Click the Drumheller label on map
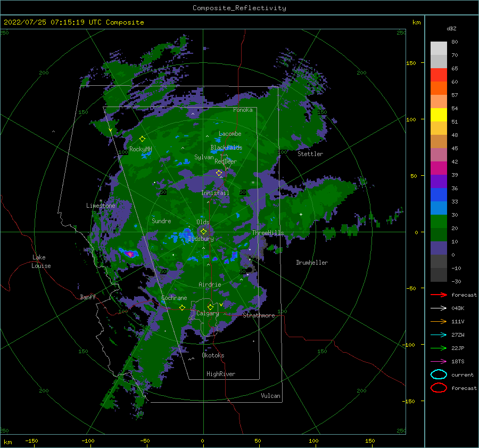The width and height of the screenshot is (479, 448). (x=312, y=263)
